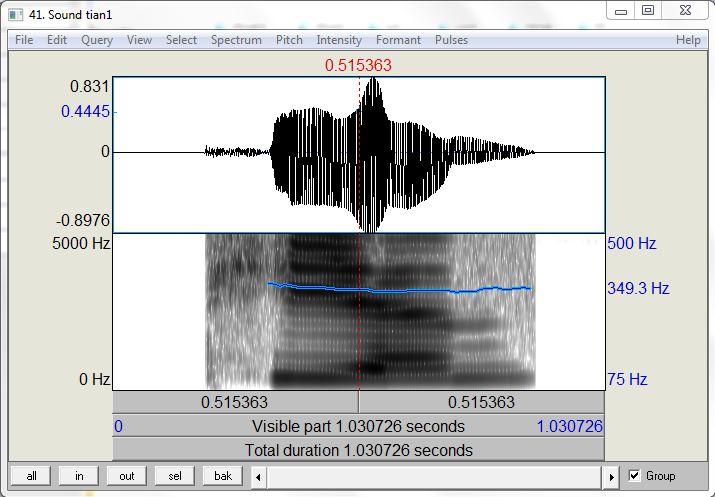Click the 0.4445 amplitude value
Viewport: 715px width, 497px height.
(85, 111)
